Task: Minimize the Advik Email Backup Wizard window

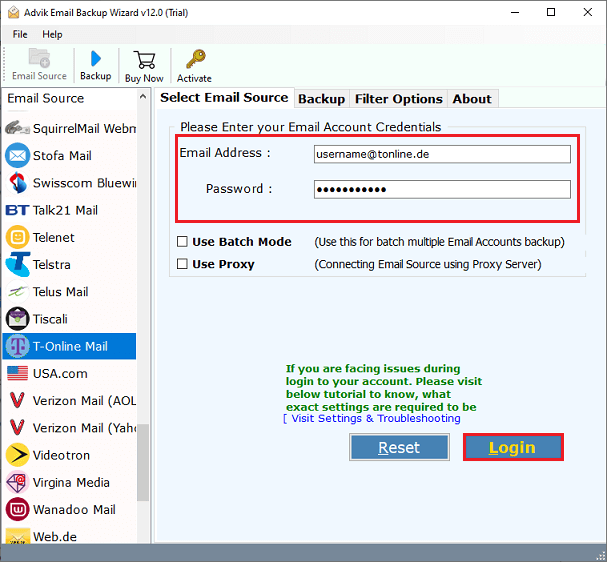Action: pyautogui.click(x=515, y=12)
